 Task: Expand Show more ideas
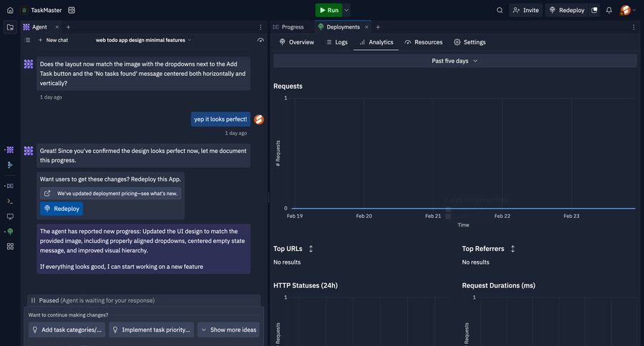[228, 330]
